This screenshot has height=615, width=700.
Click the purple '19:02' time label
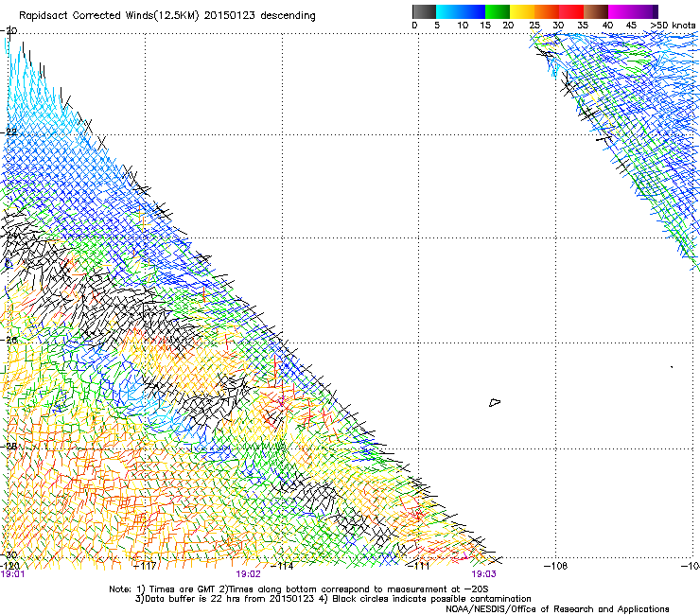click(x=248, y=574)
